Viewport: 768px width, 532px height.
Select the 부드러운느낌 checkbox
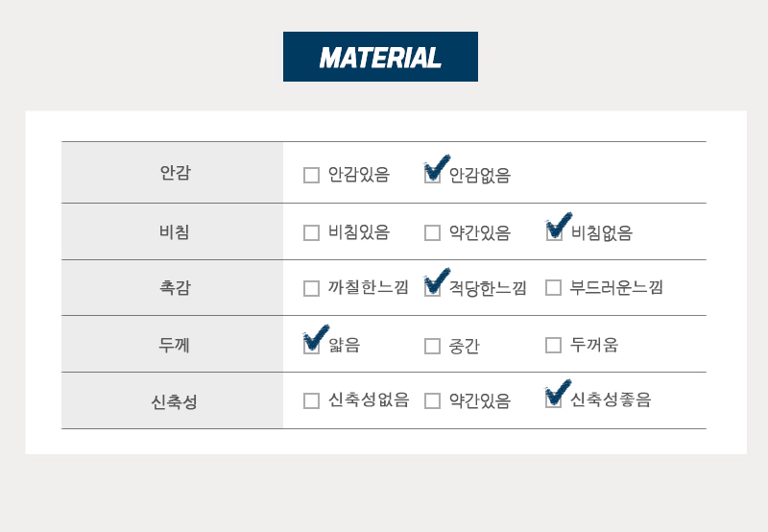click(554, 287)
